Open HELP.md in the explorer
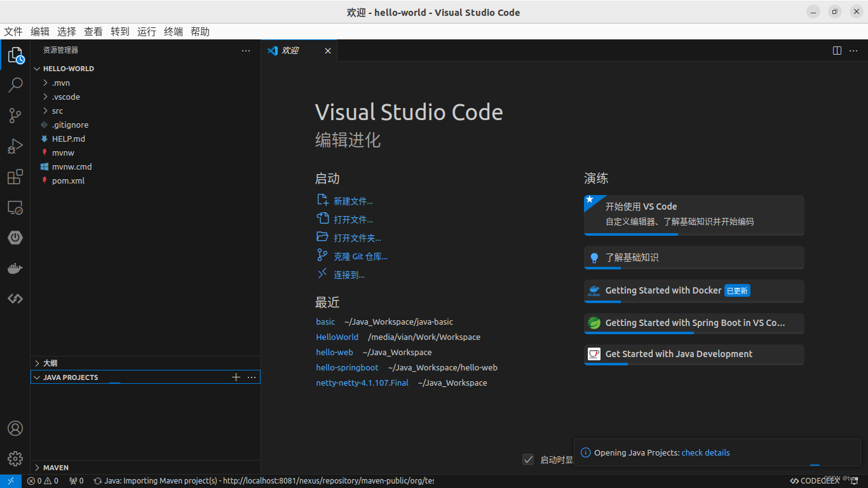This screenshot has width=868, height=488. (x=145, y=139)
